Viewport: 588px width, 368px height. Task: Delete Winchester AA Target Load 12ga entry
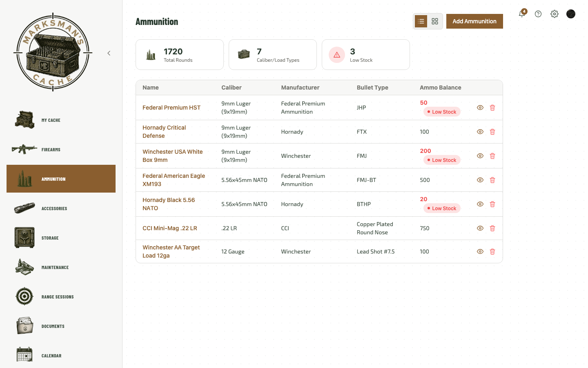492,251
